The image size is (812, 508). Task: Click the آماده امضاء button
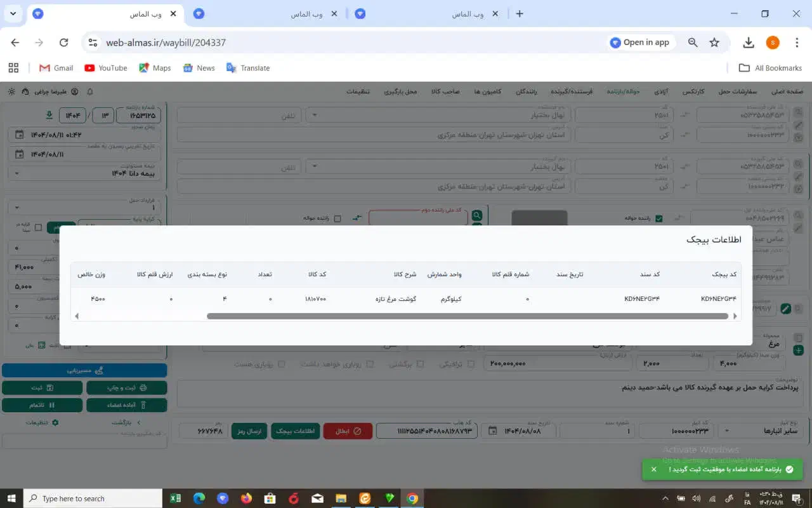[127, 405]
